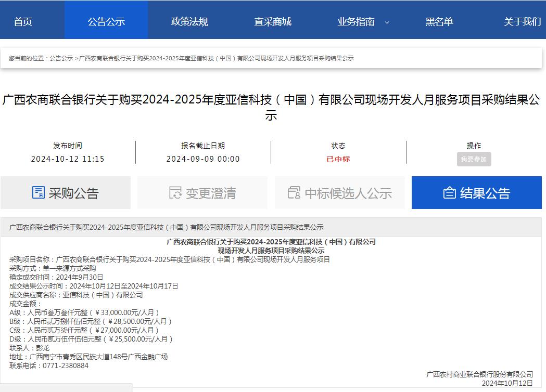
Task: Click the 结果公告 clipboard icon
Action: click(x=450, y=193)
